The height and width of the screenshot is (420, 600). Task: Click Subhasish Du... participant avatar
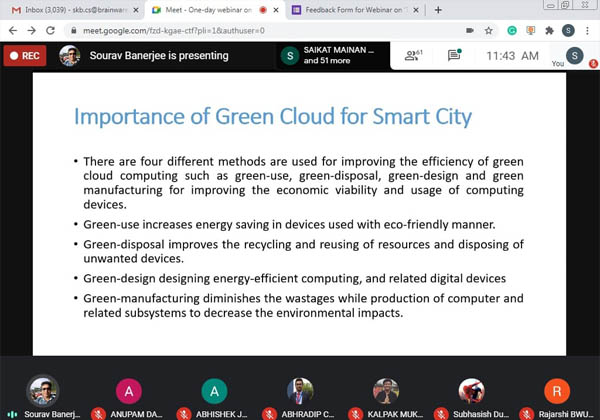coord(471,391)
